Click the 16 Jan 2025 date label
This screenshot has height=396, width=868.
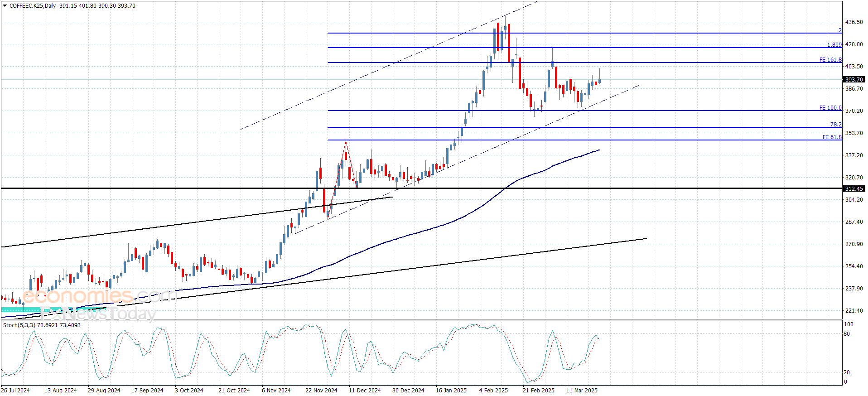[451, 391]
